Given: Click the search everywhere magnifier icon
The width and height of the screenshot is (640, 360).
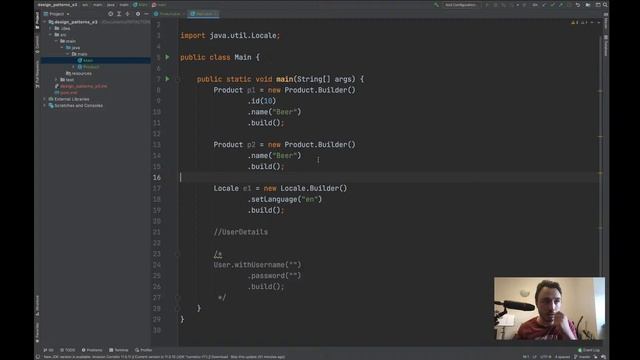Looking at the screenshot, I should point(605,5).
